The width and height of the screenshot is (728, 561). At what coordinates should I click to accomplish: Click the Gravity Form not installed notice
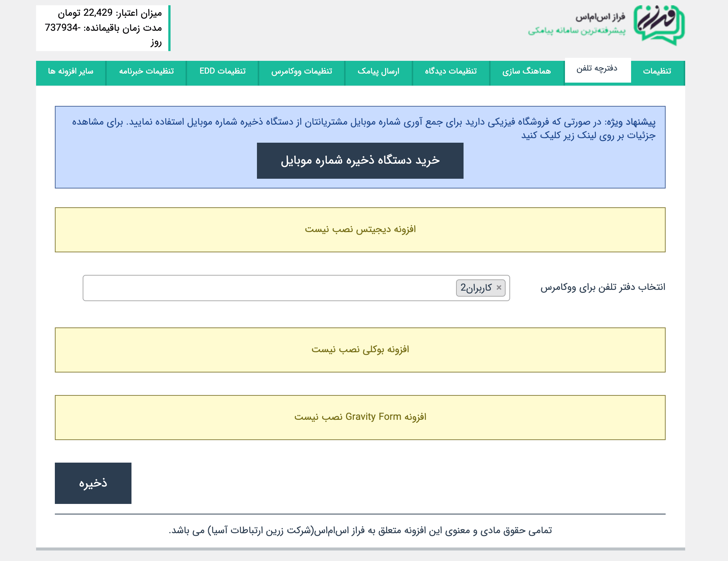point(360,418)
